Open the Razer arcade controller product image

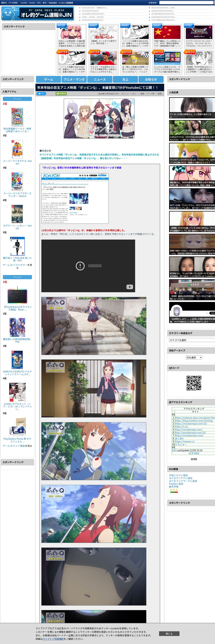click(17, 295)
